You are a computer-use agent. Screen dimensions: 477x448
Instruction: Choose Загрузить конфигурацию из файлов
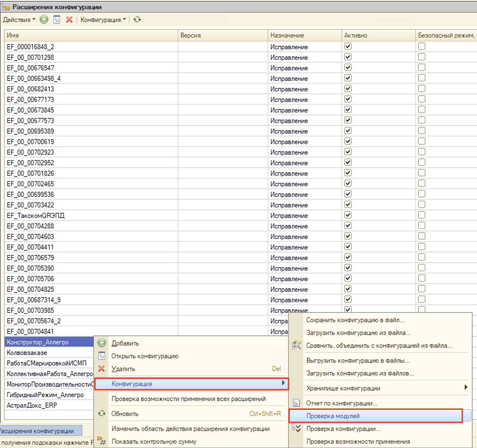360,373
